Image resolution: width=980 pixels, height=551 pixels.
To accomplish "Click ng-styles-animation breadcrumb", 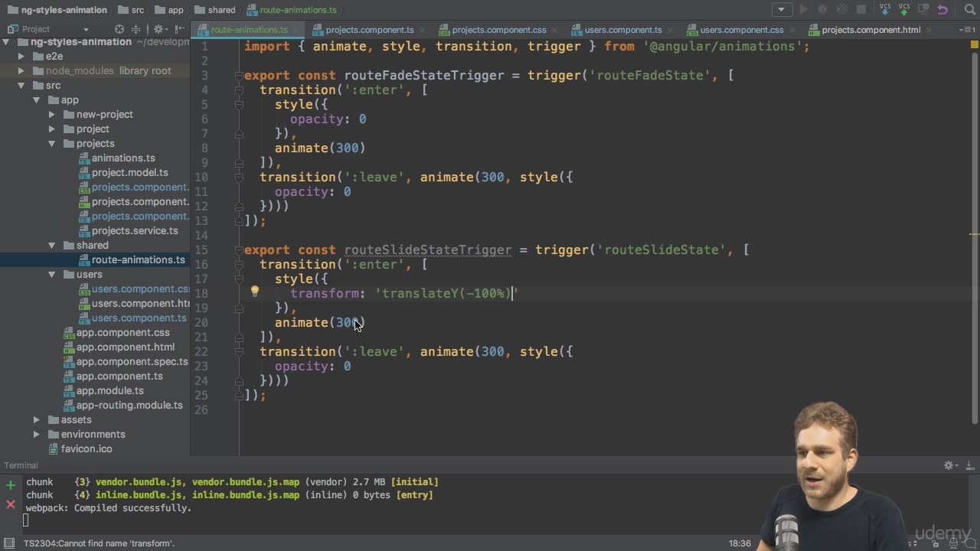I will (x=57, y=10).
